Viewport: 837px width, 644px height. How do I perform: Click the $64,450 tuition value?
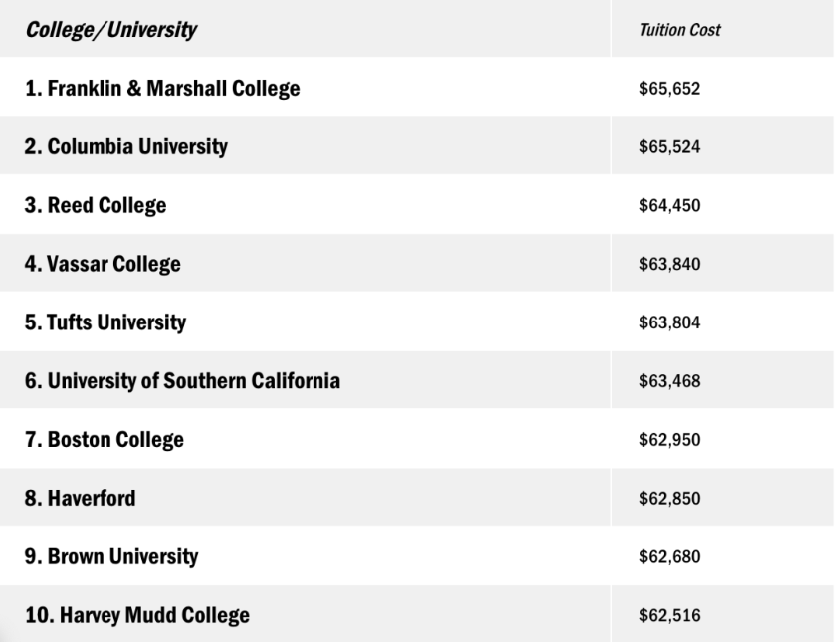coord(670,206)
